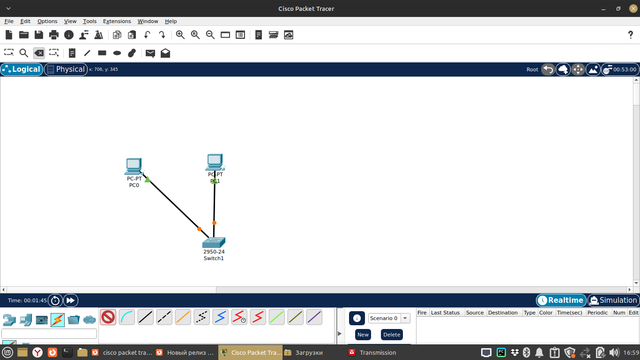Choose the blue coaxial zigzag cable
640x360 pixels.
[x=221, y=317]
